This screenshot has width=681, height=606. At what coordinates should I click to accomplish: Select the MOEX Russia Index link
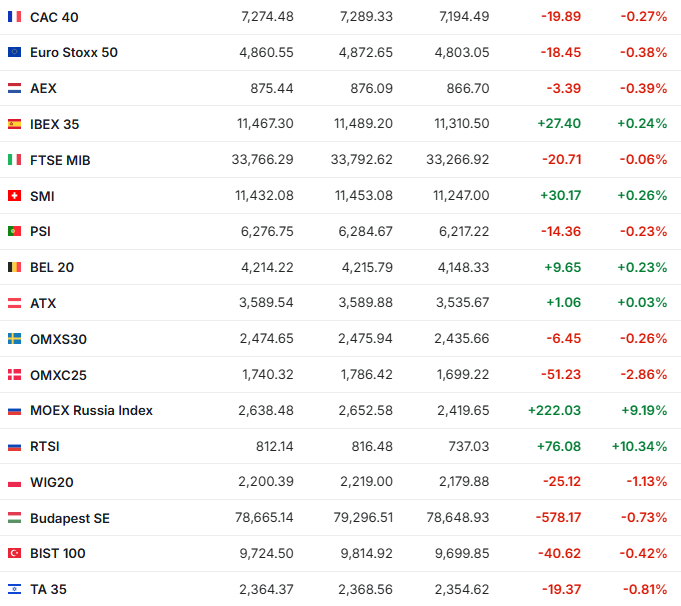coord(91,410)
